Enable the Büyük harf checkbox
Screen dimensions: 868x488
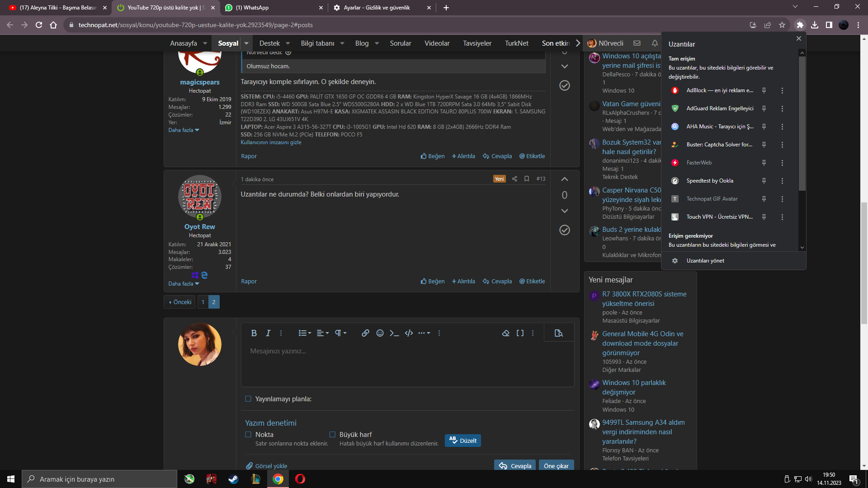[x=333, y=434]
